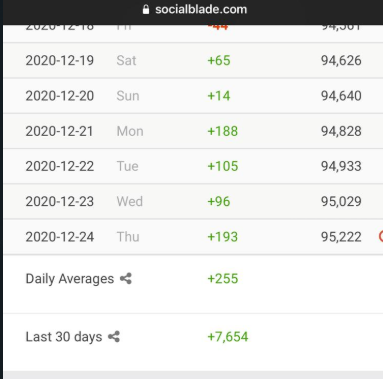The height and width of the screenshot is (379, 383).
Task: Click the 95,029 total for Wednesday
Action: pyautogui.click(x=341, y=201)
